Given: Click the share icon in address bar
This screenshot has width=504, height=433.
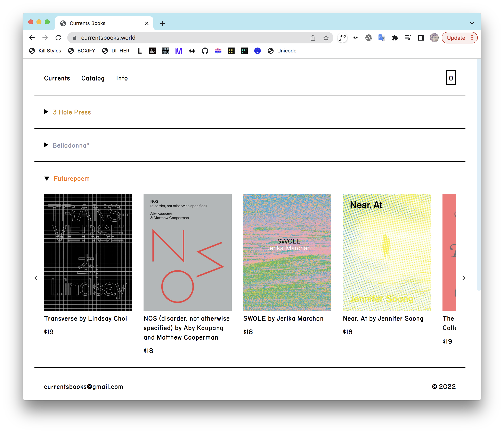Looking at the screenshot, I should coord(313,38).
